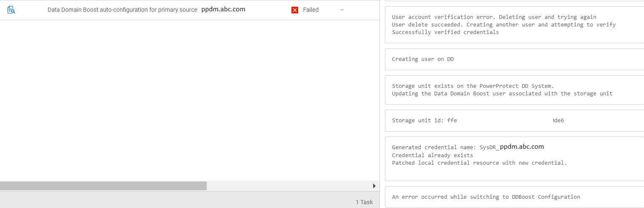This screenshot has width=644, height=208.
Task: Click the Failed status text
Action: coord(311,10)
